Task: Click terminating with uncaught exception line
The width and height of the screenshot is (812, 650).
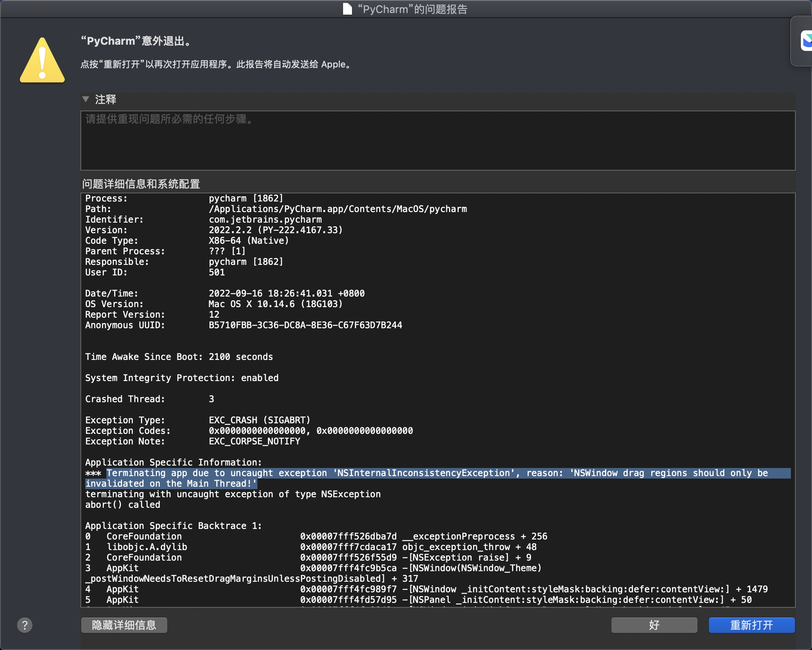Action: coord(233,494)
